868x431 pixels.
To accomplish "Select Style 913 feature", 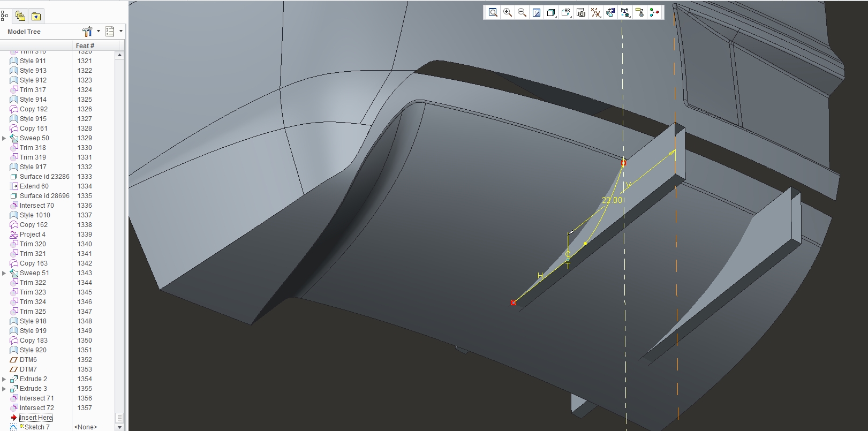I will (33, 71).
